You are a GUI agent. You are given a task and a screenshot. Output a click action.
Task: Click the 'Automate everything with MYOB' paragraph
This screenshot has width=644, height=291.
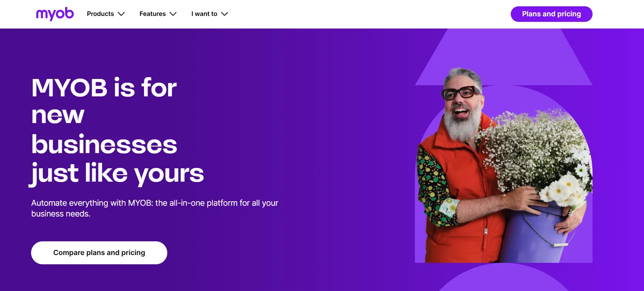[x=155, y=208]
